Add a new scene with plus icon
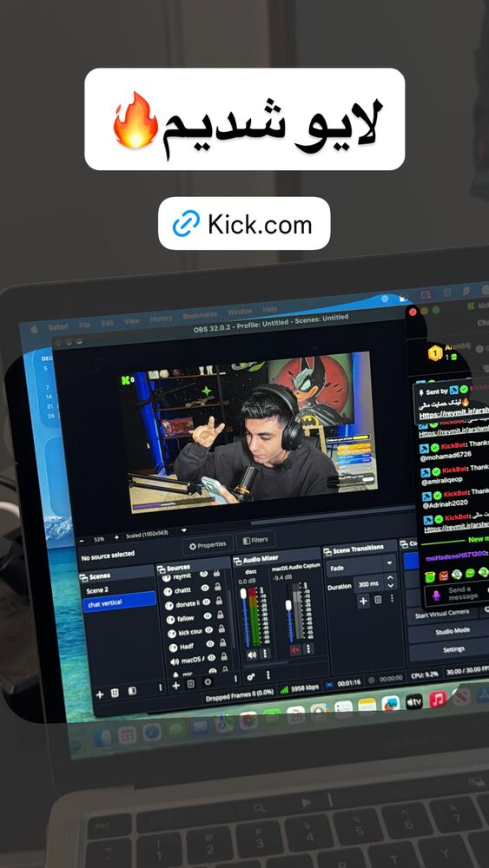This screenshot has height=868, width=489. tap(100, 694)
